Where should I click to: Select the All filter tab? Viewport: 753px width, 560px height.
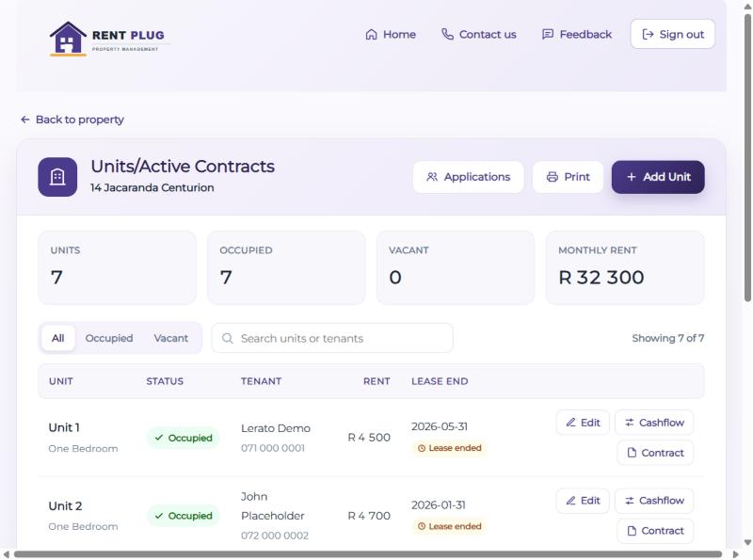click(x=58, y=338)
